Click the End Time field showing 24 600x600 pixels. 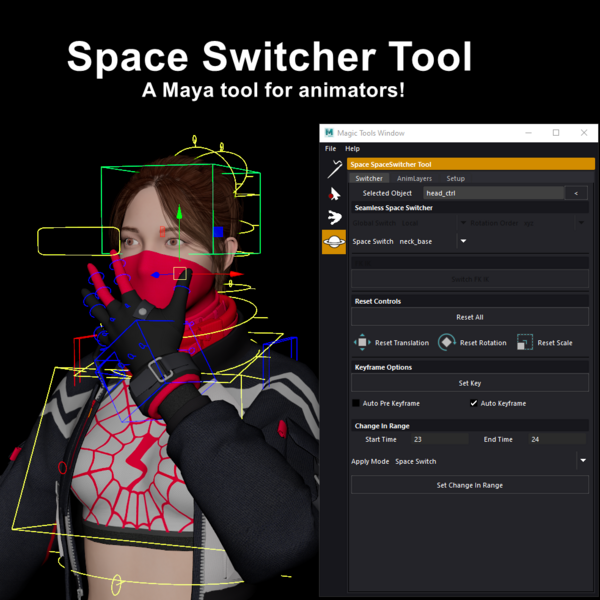coord(557,439)
